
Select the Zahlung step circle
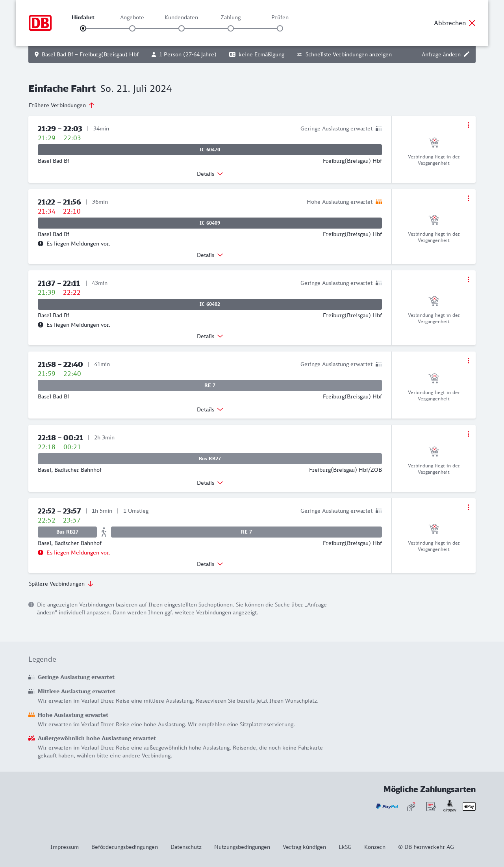click(231, 28)
